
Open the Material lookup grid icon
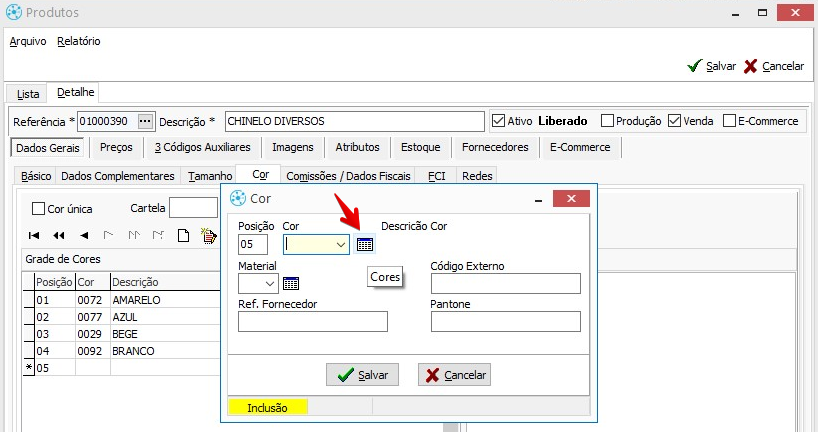pyautogui.click(x=291, y=283)
